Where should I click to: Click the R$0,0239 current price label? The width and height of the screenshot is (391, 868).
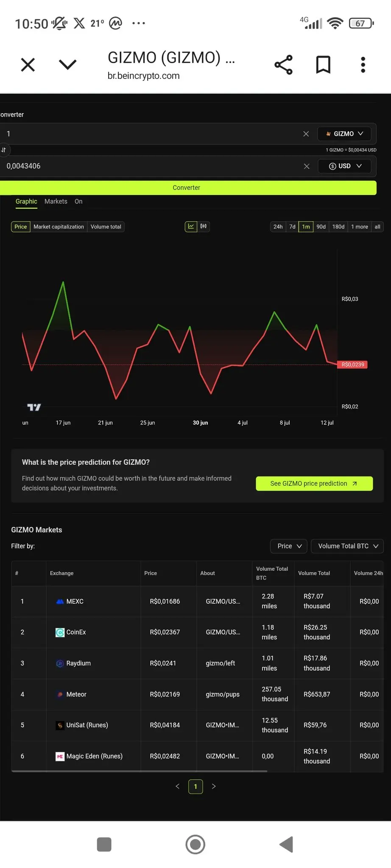pyautogui.click(x=352, y=364)
